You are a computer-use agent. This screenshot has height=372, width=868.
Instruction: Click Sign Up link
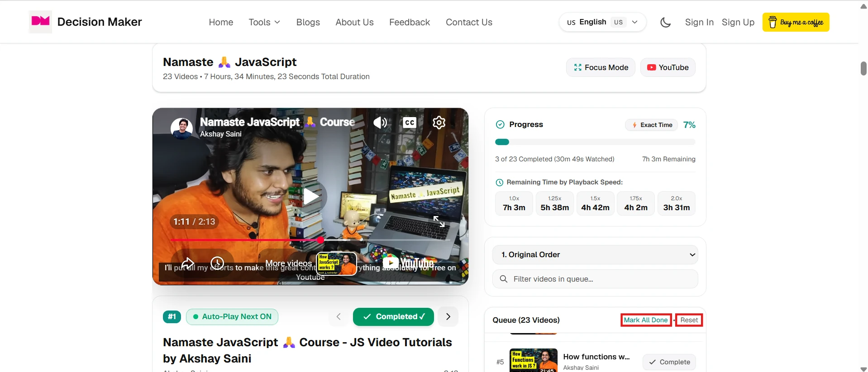738,22
